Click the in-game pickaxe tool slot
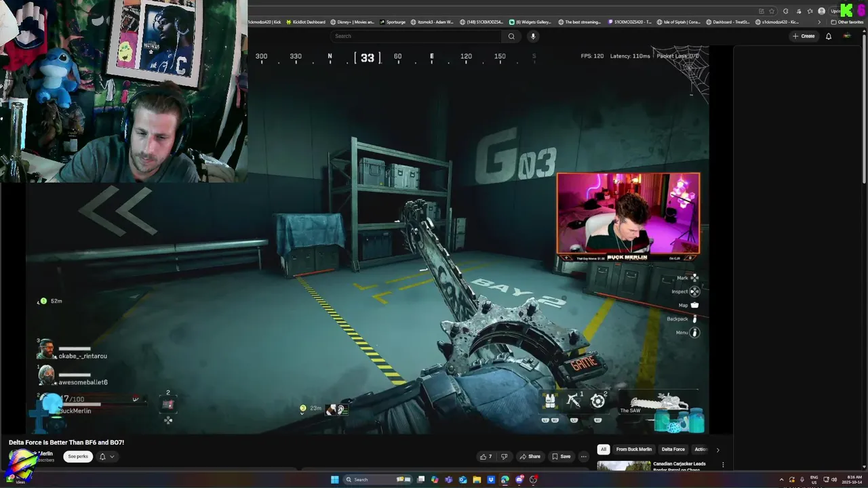This screenshot has height=488, width=868. [x=574, y=401]
